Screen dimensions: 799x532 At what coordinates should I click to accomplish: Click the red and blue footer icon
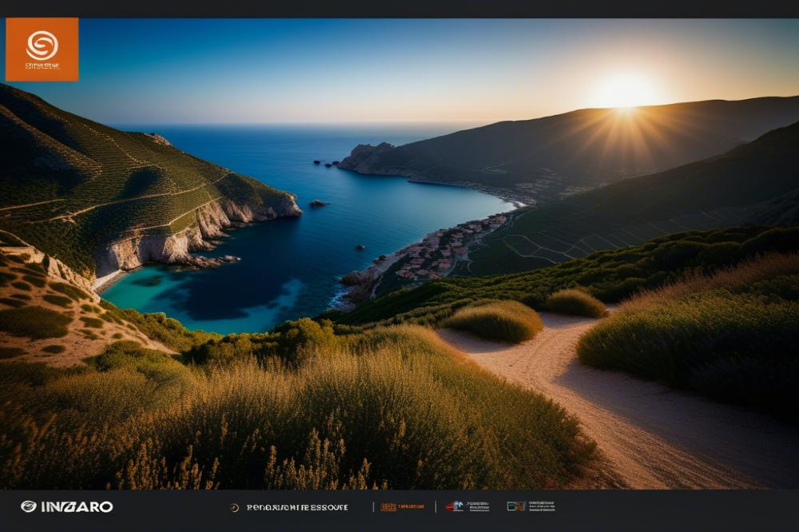(x=455, y=506)
